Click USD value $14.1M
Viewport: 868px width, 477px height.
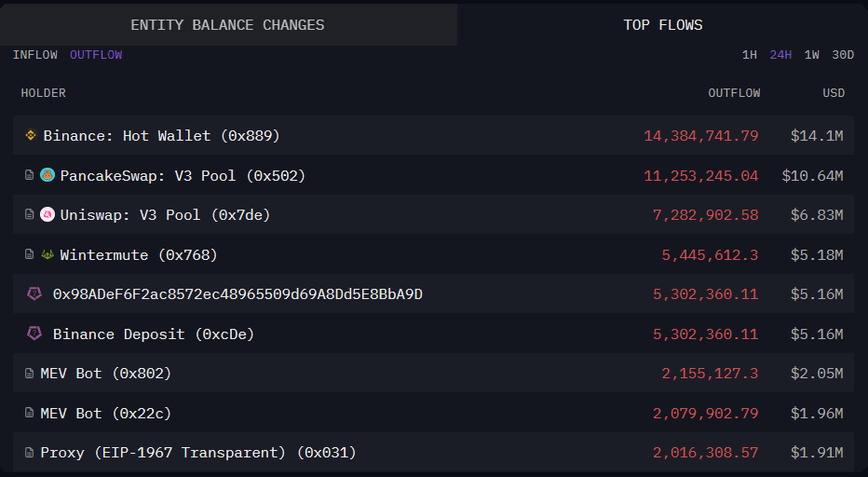(x=817, y=136)
